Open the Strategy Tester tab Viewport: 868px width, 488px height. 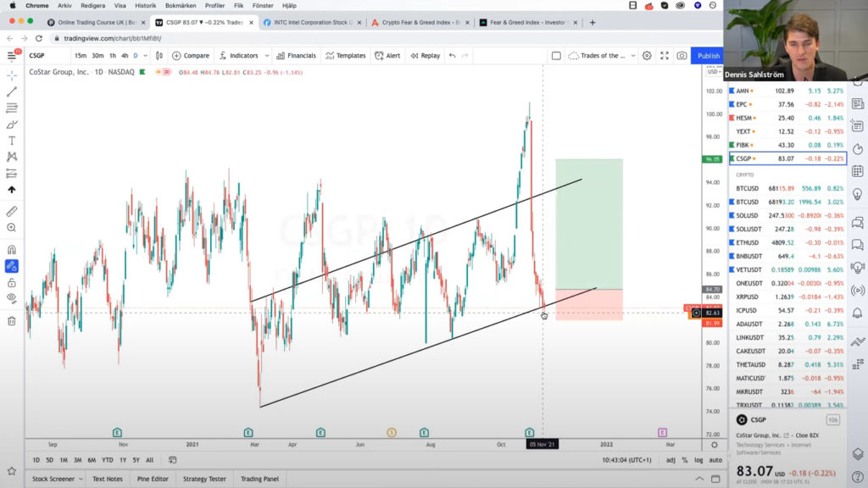pos(204,479)
